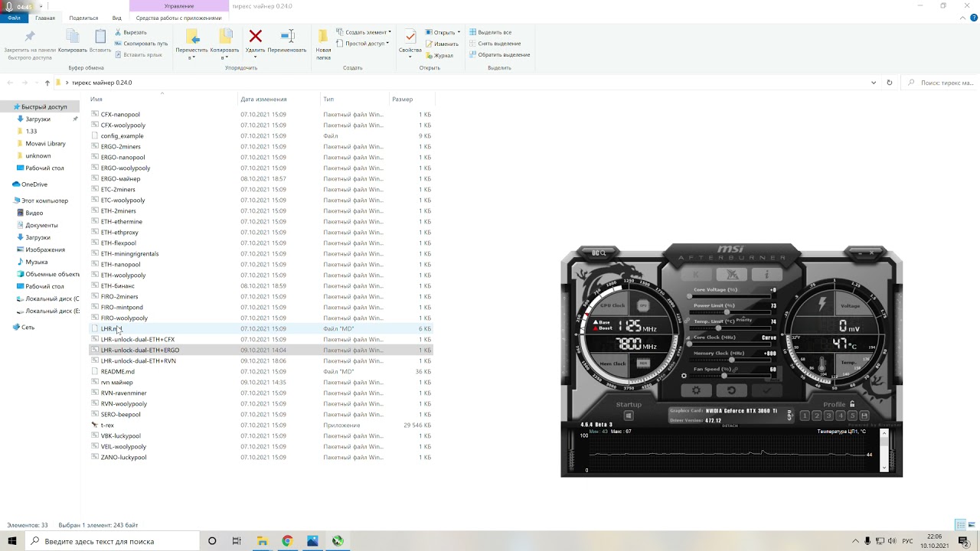Open Afterburner information i button
Screen dimensions: 980x551
pyautogui.click(x=766, y=274)
